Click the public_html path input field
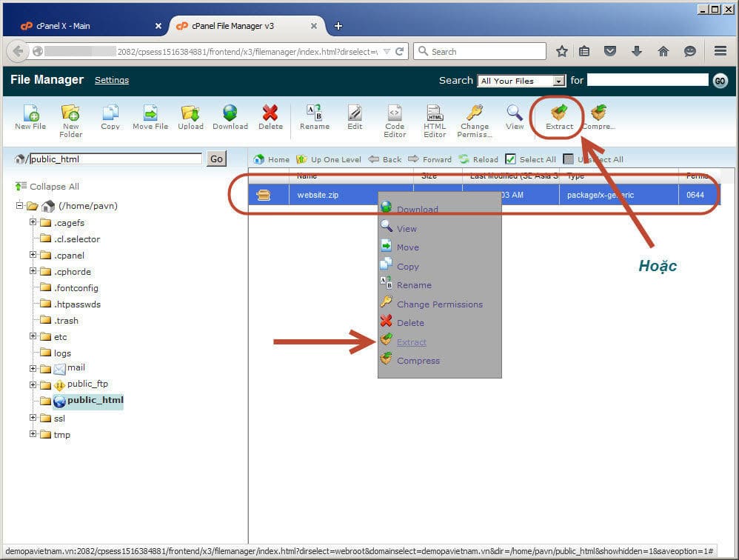This screenshot has height=560, width=739. pos(115,159)
